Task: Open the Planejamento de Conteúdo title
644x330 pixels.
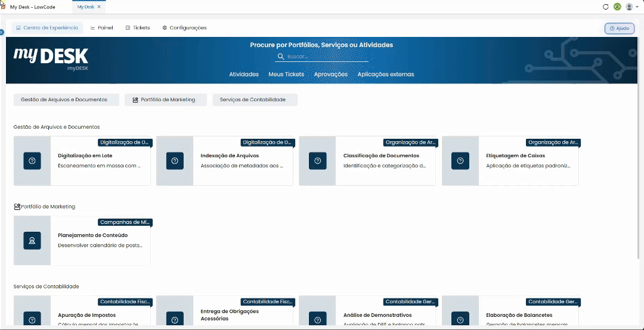Action: (x=93, y=236)
